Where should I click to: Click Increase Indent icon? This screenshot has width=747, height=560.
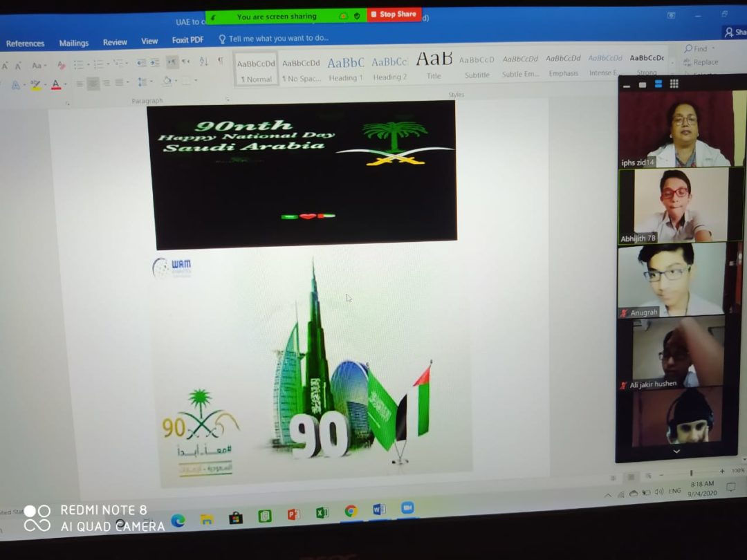pos(154,62)
